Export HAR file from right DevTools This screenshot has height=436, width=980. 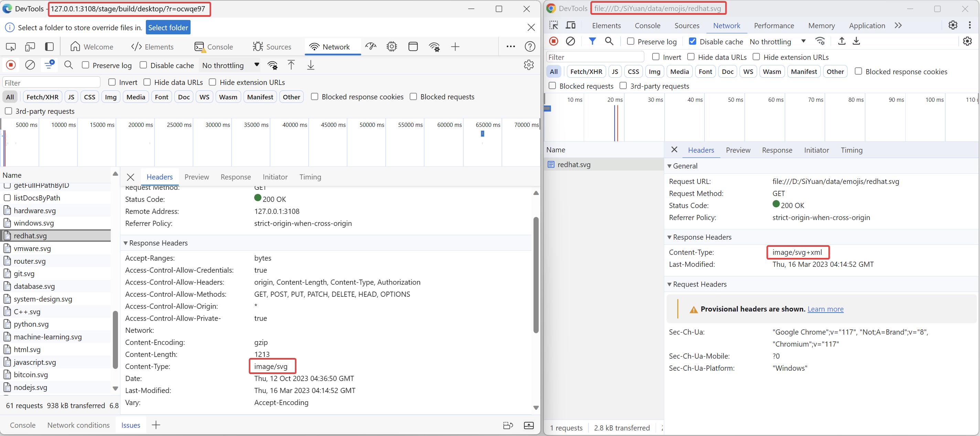pyautogui.click(x=857, y=41)
